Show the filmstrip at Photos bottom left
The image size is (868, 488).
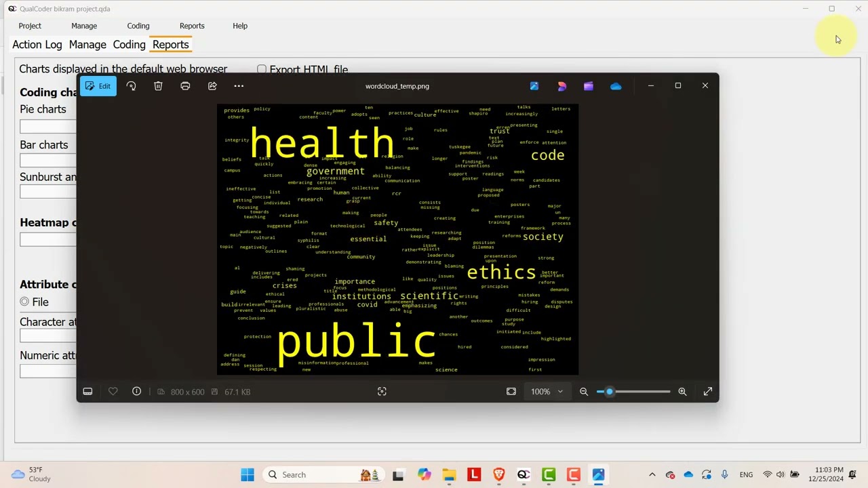(x=87, y=392)
